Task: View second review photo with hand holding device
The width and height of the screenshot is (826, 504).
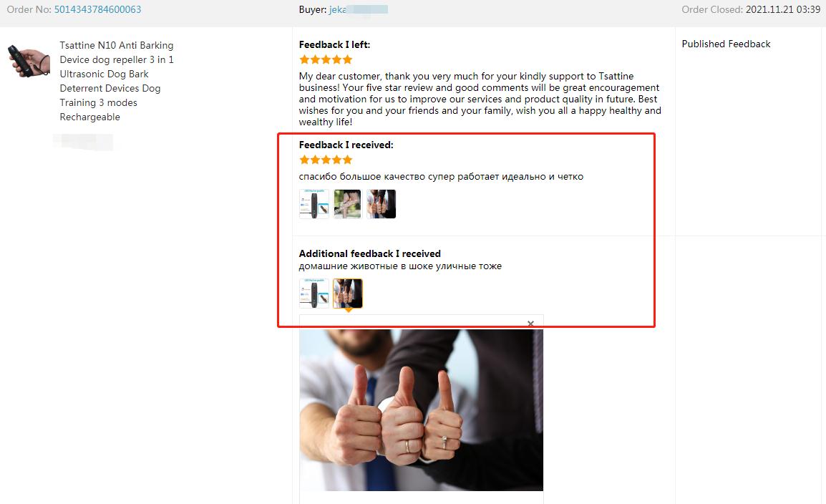Action: (x=348, y=204)
